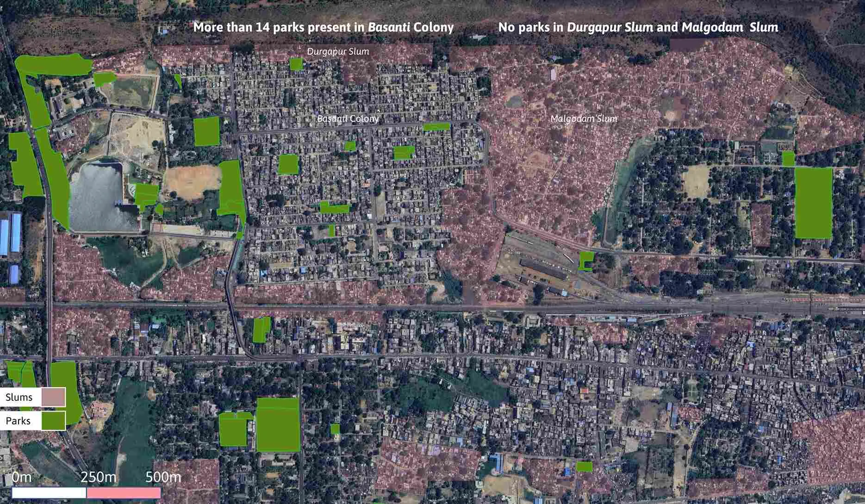Viewport: 865px width, 504px height.
Task: Click the 'More than 14 parks' heading
Action: click(323, 27)
